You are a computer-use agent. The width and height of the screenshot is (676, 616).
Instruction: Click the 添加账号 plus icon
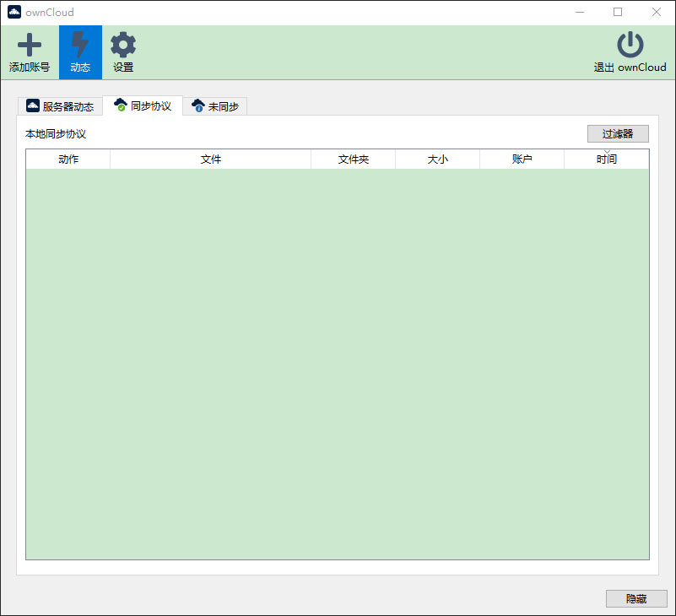pos(30,45)
